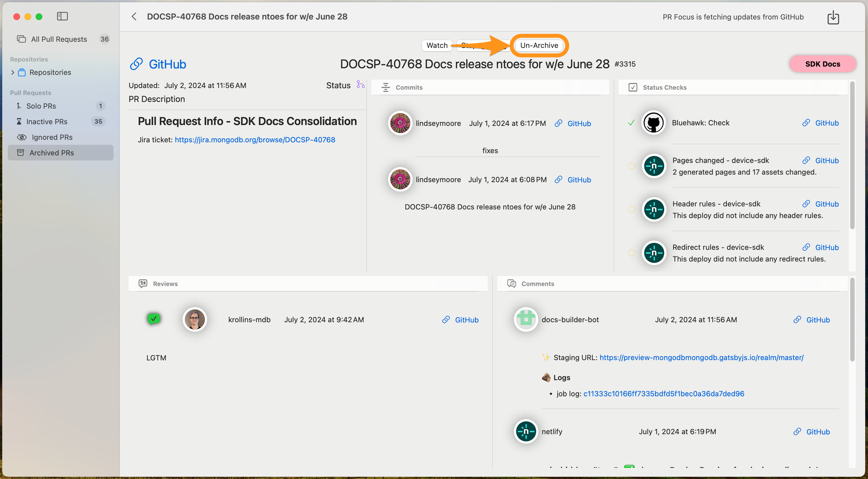Click the back navigation arrow icon
Image resolution: width=868 pixels, height=479 pixels.
click(x=133, y=16)
